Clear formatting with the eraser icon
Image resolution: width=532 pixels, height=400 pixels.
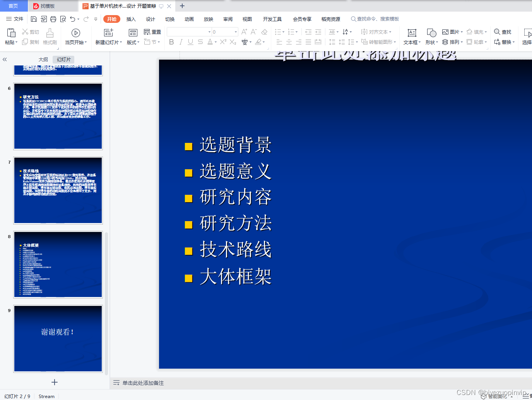(x=264, y=32)
